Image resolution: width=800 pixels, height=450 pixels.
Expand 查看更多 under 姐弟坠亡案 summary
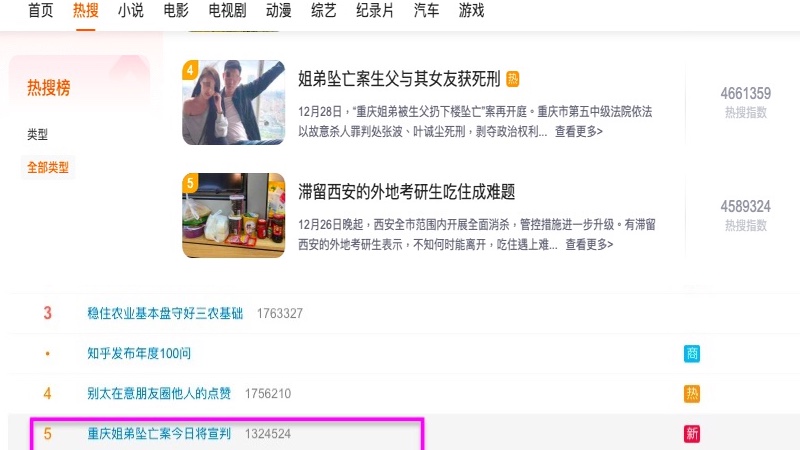(579, 132)
